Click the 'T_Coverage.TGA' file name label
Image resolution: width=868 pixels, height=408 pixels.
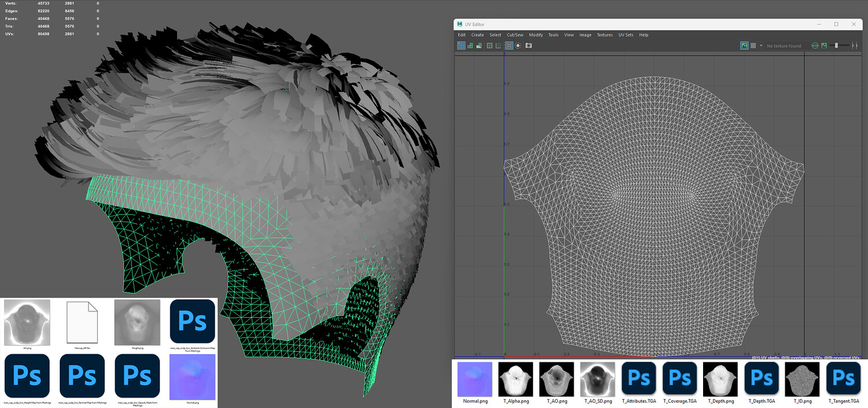pyautogui.click(x=680, y=401)
